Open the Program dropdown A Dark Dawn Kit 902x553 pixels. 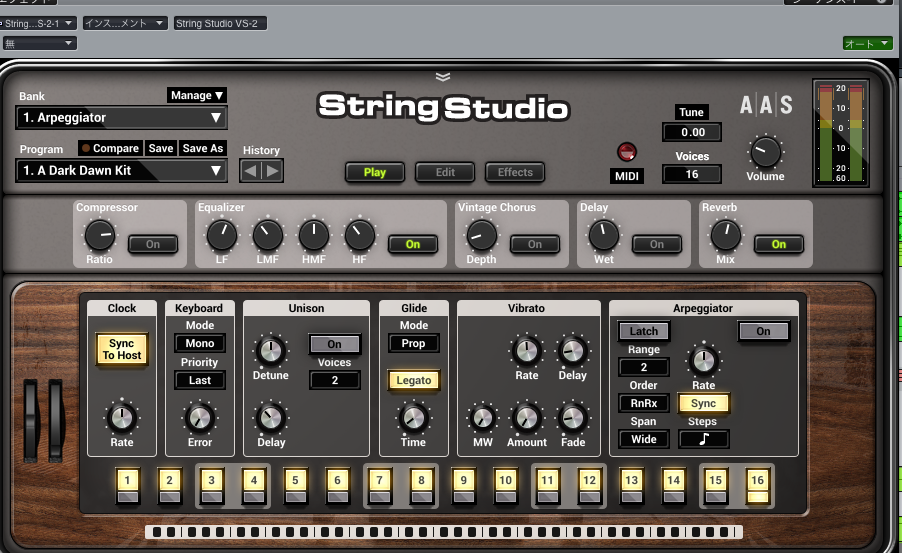tap(121, 170)
